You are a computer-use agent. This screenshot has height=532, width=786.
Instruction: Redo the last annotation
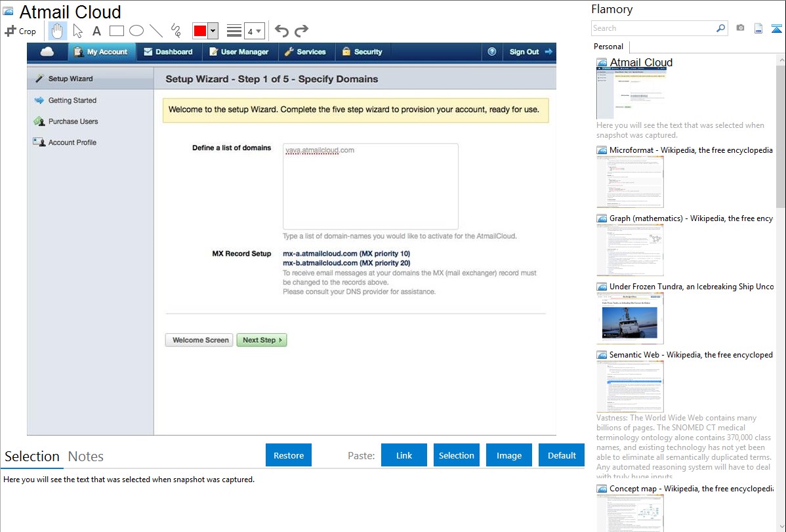(301, 31)
